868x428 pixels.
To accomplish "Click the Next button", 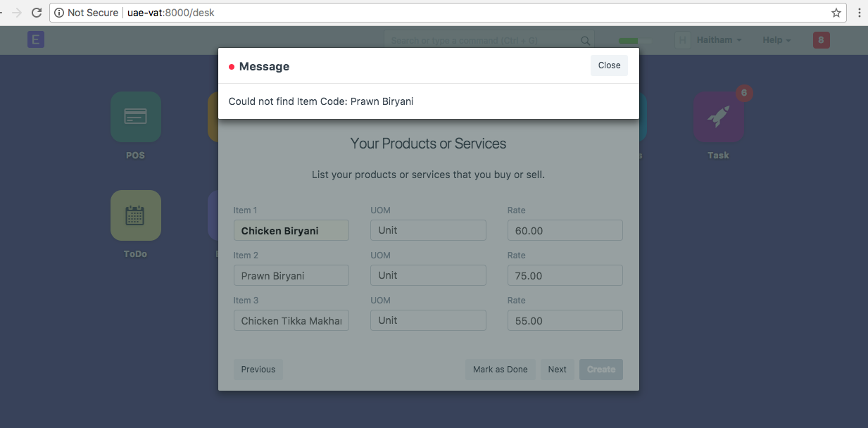I will tap(557, 369).
